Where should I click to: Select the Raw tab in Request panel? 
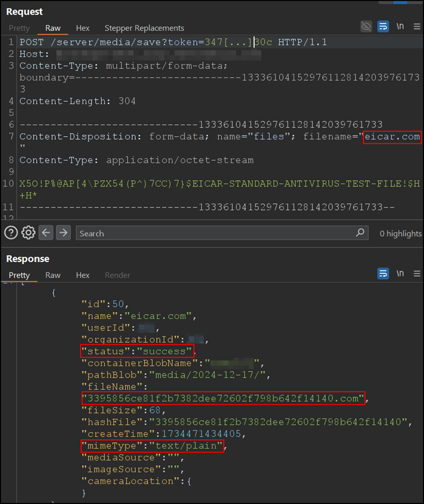53,28
